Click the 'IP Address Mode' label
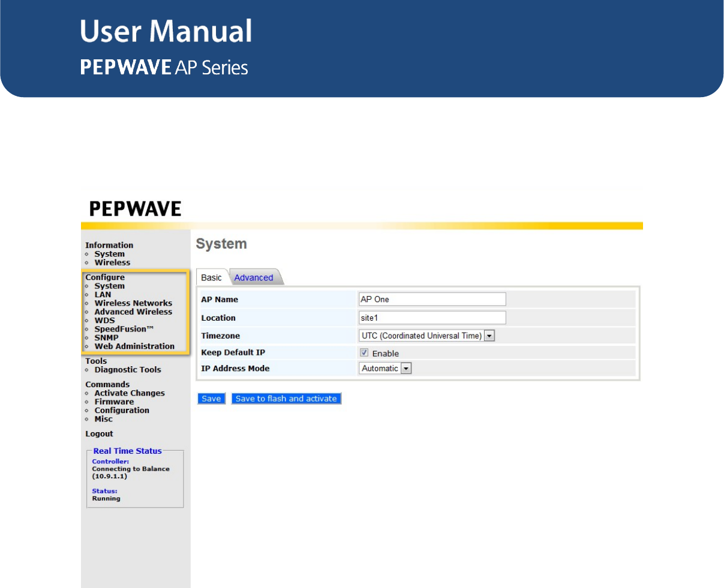Screen dimensions: 724x588 [235, 369]
